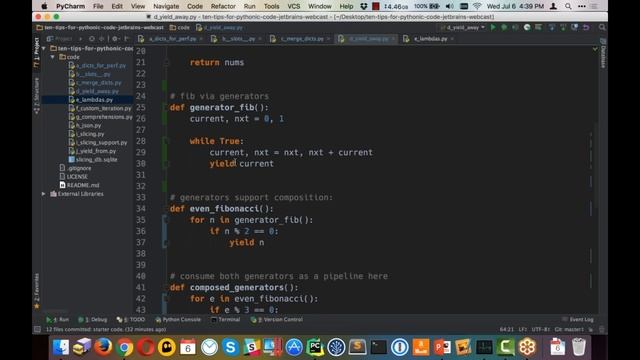The height and width of the screenshot is (360, 640).
Task: Open the Python Console tool window
Action: (178, 320)
